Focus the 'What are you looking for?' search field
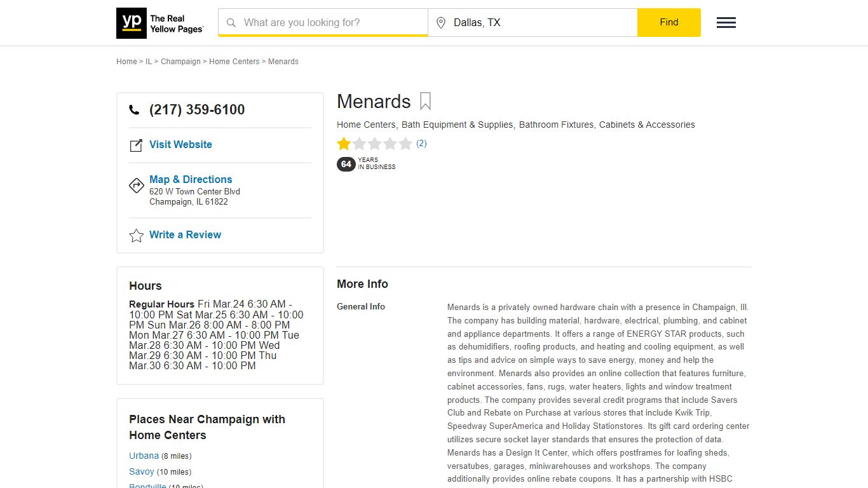 (323, 23)
